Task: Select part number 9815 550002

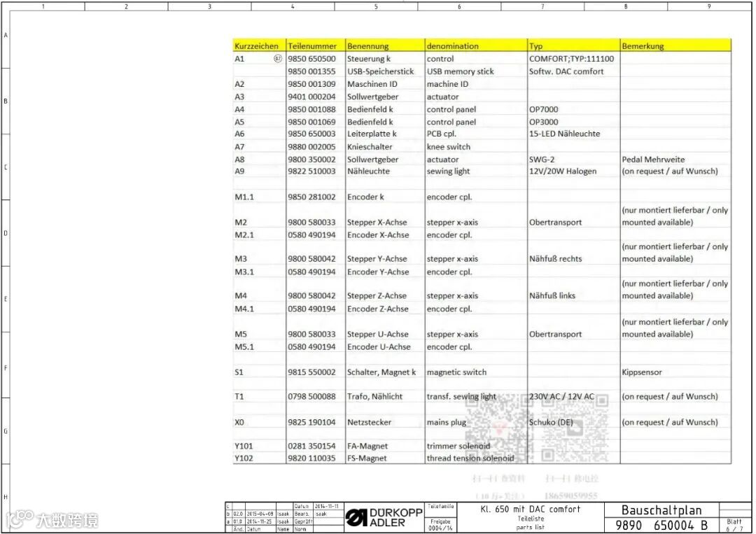Action: tap(311, 372)
